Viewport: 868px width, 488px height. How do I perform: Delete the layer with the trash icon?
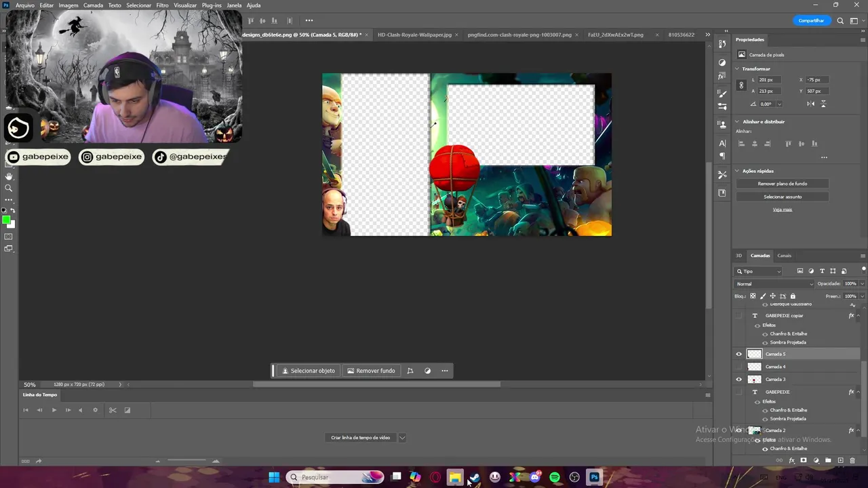pyautogui.click(x=852, y=460)
